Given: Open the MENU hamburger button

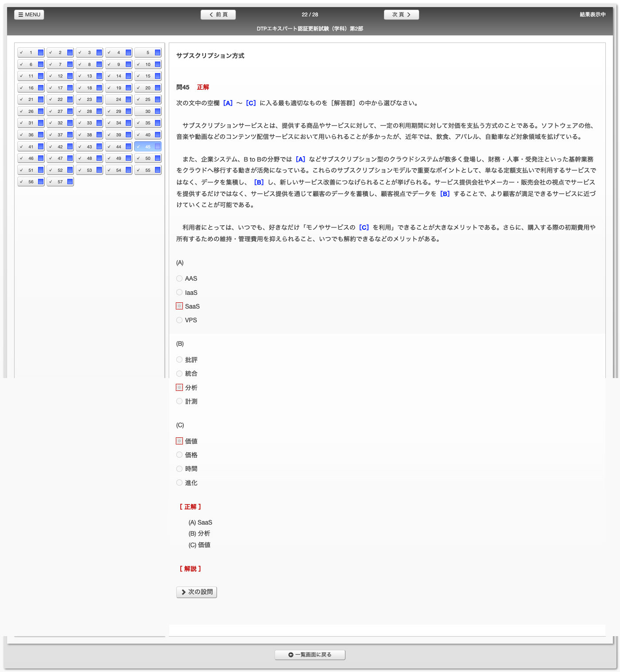Looking at the screenshot, I should coord(29,15).
